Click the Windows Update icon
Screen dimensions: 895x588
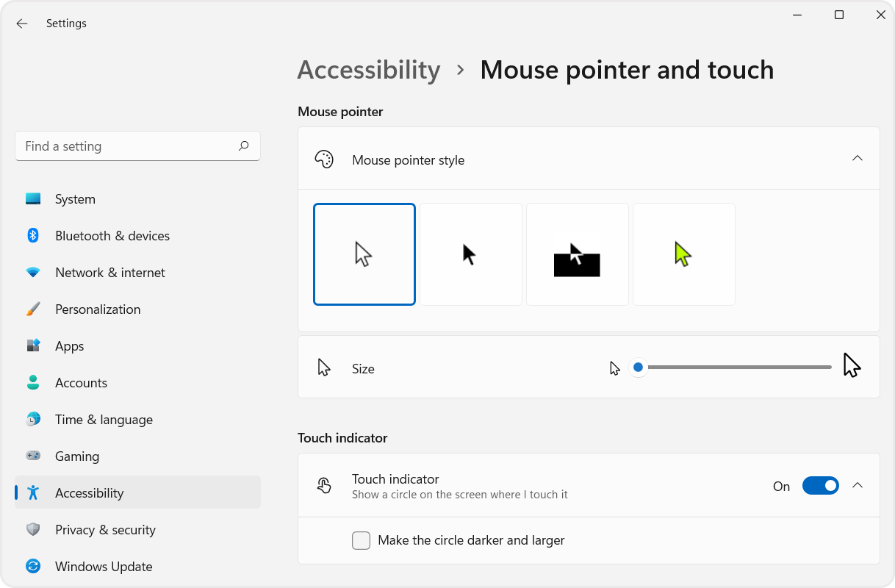point(33,566)
